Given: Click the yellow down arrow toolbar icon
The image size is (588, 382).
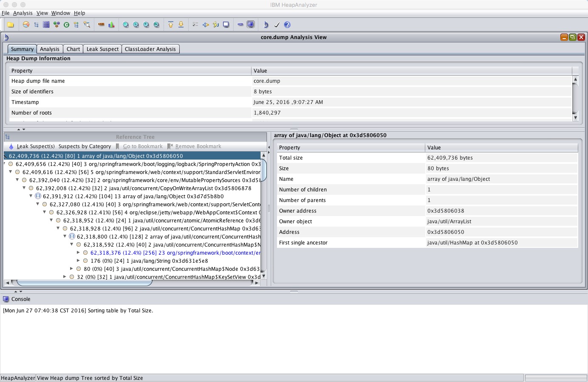Looking at the screenshot, I should 181,25.
